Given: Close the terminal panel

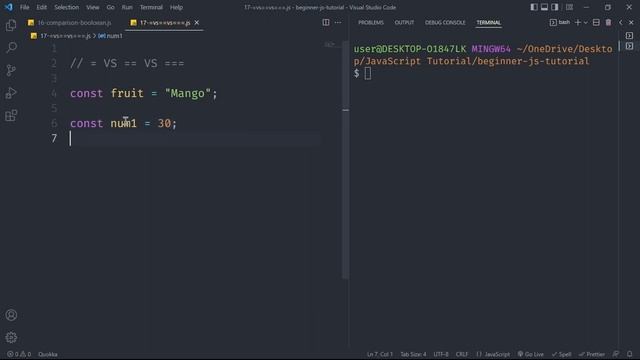Looking at the screenshot, I should [631, 22].
